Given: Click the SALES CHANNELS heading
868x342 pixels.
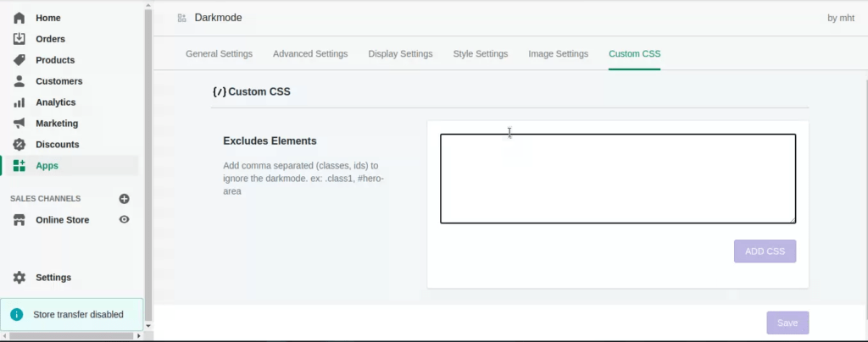Looking at the screenshot, I should tap(46, 198).
